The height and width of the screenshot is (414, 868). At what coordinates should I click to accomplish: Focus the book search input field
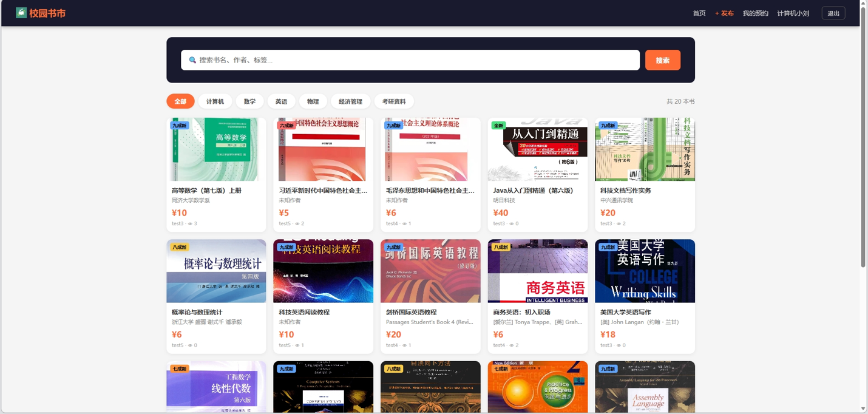(x=410, y=60)
